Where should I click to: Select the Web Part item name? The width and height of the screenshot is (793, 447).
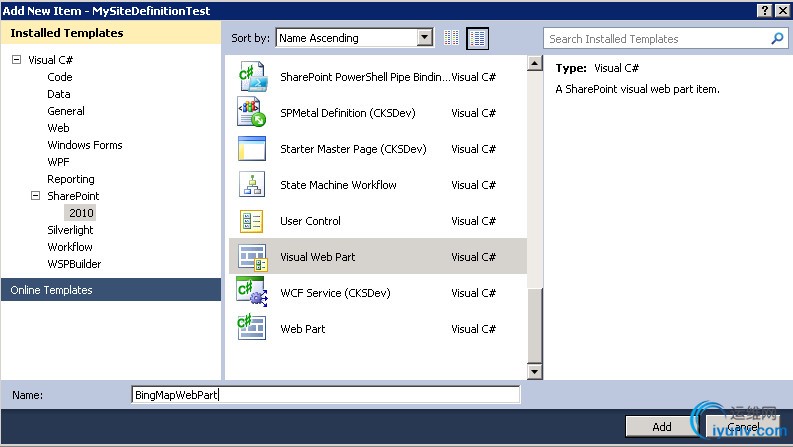pyautogui.click(x=302, y=329)
